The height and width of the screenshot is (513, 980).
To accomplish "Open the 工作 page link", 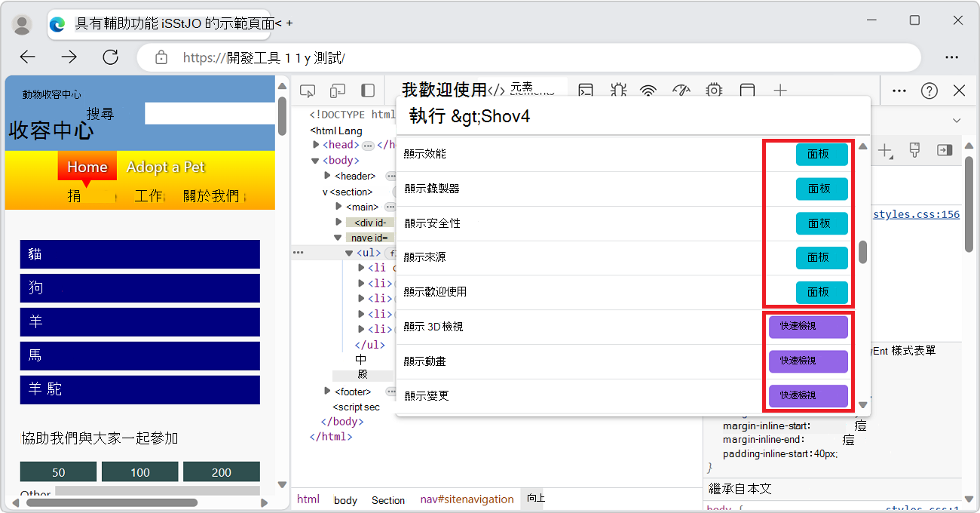I will pyautogui.click(x=149, y=196).
